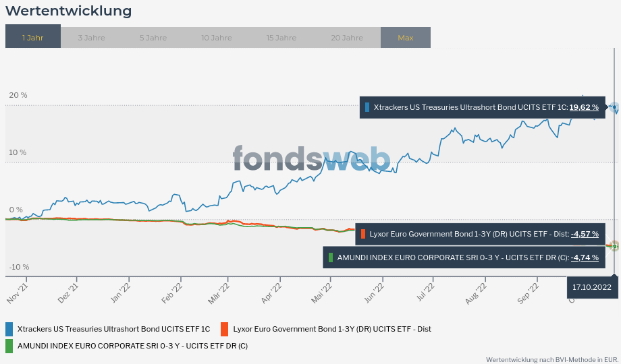Click the fondsweb watermark logo
Viewport: 621px width, 364px height.
tap(311, 159)
